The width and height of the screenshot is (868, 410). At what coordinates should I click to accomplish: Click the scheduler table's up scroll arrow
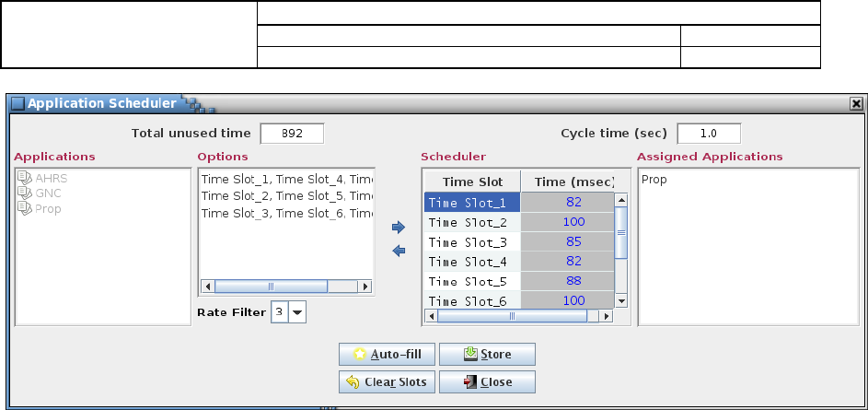coord(621,200)
